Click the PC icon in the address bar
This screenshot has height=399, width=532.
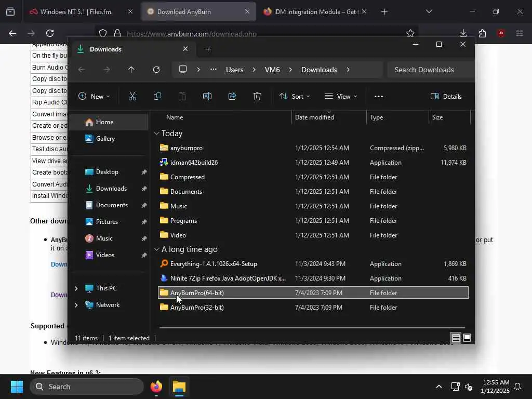[183, 70]
